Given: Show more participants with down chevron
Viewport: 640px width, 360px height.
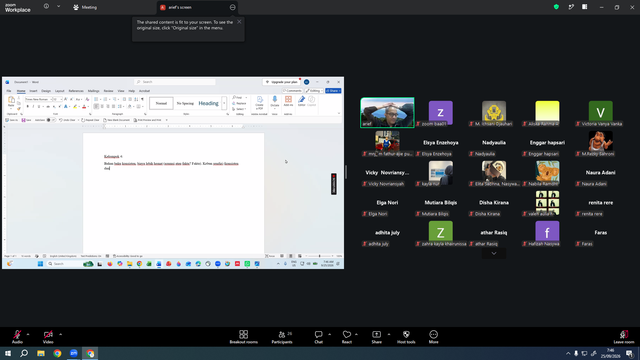Looking at the screenshot, I should click(494, 253).
